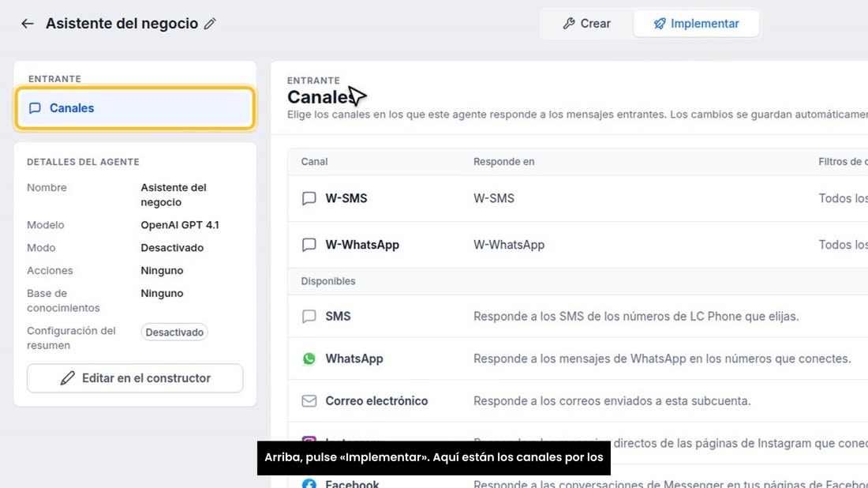
Task: Click the Nombre value in agent details
Action: pos(174,195)
